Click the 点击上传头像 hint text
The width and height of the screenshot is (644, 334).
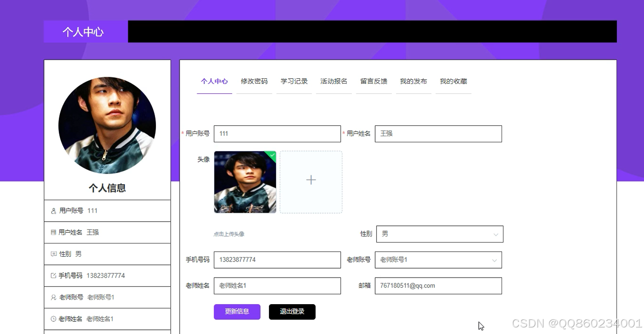tap(229, 234)
